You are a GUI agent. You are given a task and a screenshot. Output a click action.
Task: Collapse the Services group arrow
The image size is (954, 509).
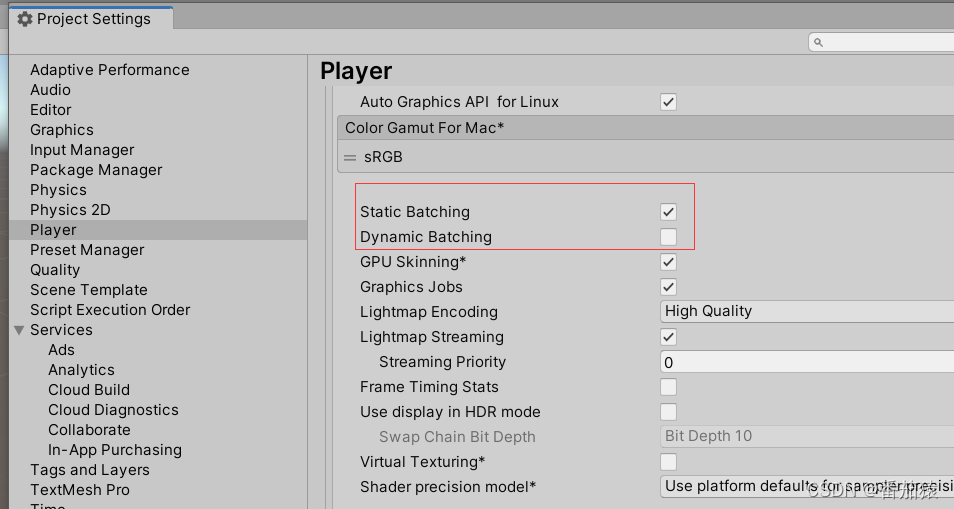coord(19,330)
